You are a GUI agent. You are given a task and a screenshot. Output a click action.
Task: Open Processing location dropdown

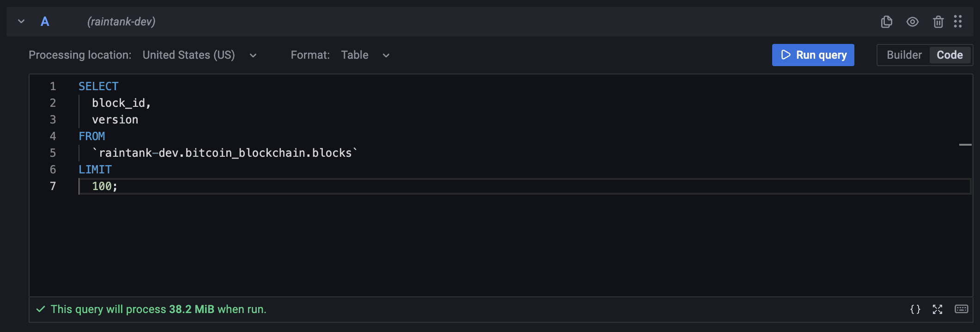pos(200,55)
